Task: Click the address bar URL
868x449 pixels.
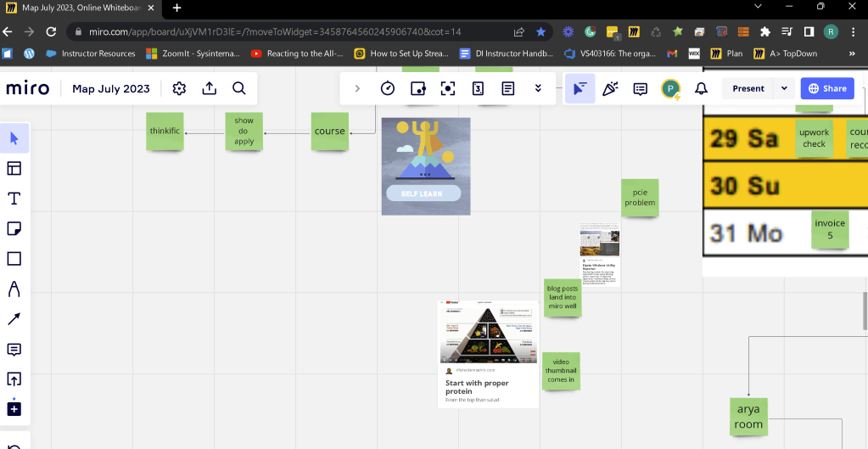Action: pyautogui.click(x=275, y=31)
